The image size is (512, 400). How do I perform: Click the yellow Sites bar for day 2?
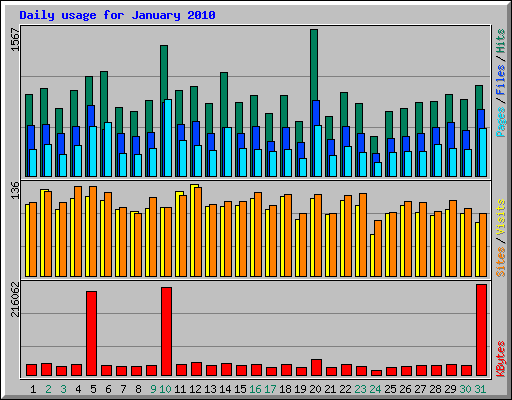click(43, 233)
